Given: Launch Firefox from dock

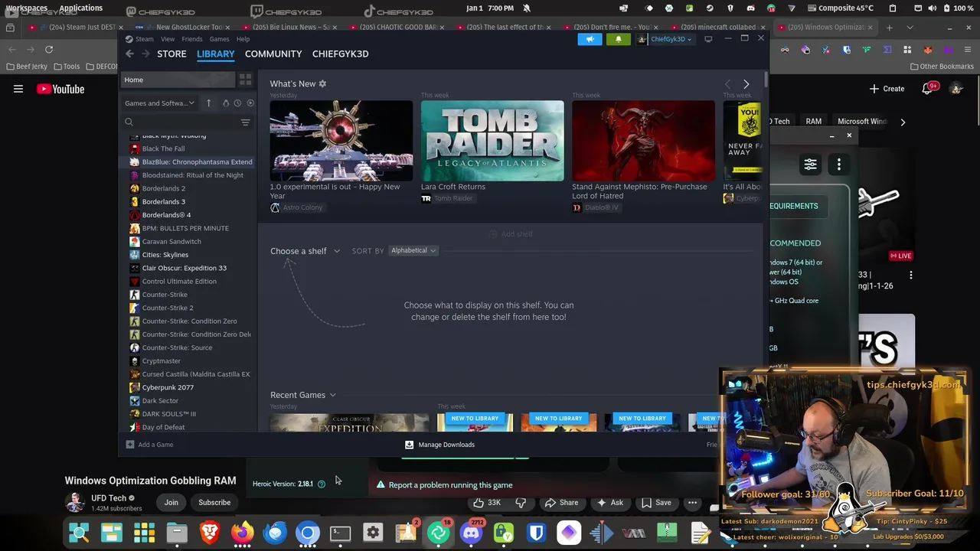Looking at the screenshot, I should (243, 533).
